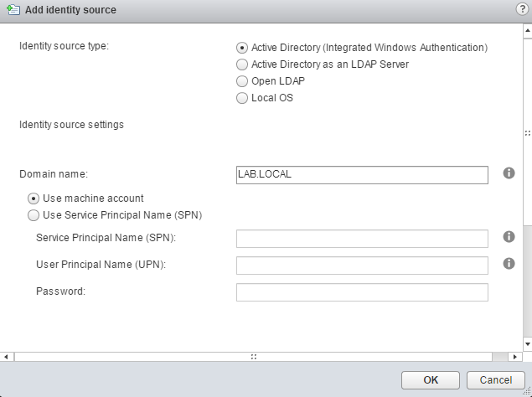The width and height of the screenshot is (532, 397).
Task: Click the info icon beside Domain name
Action: click(509, 173)
